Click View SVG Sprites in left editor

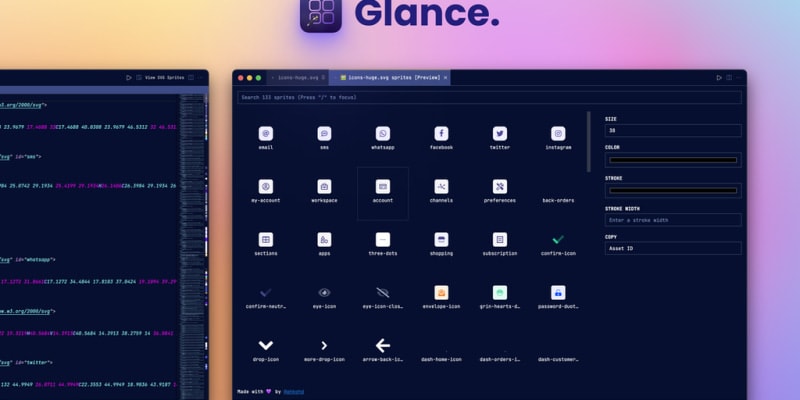point(164,78)
